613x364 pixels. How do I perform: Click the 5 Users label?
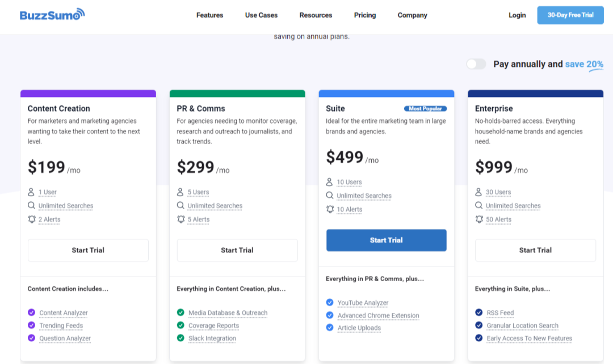[198, 192]
